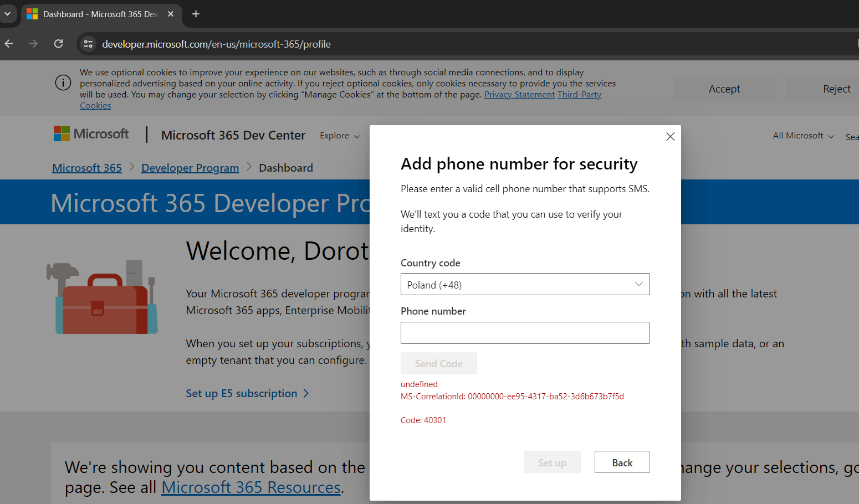Accept optional cookies

click(724, 89)
